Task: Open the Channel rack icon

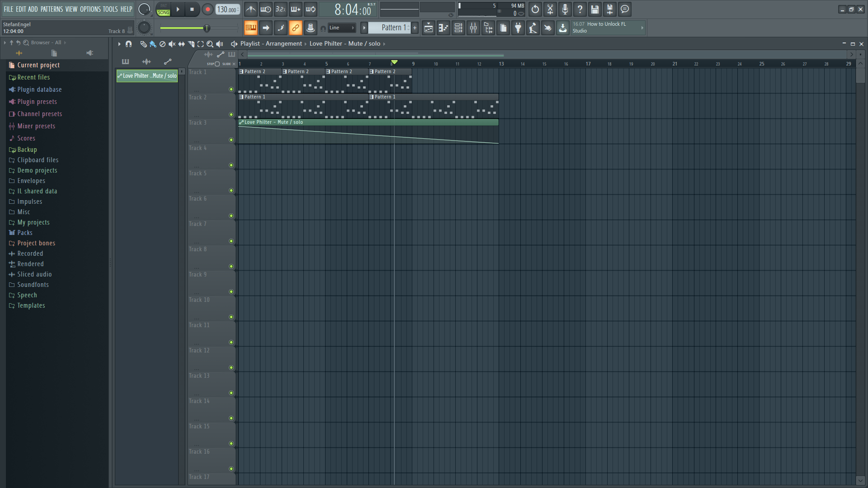Action: click(458, 28)
